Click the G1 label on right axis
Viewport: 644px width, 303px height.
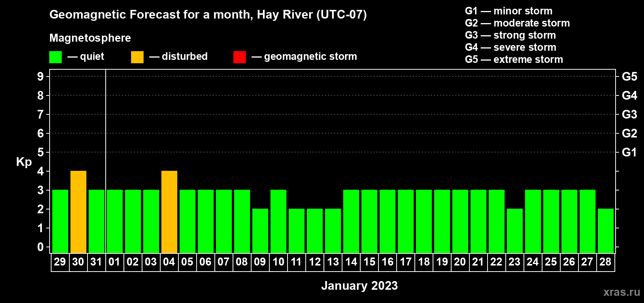tap(630, 152)
